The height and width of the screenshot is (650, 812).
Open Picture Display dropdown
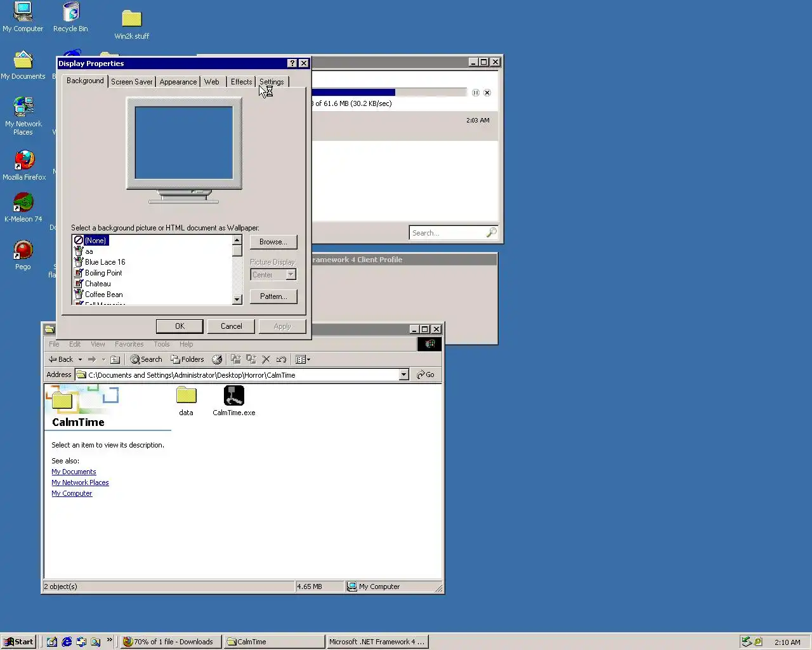click(x=291, y=275)
